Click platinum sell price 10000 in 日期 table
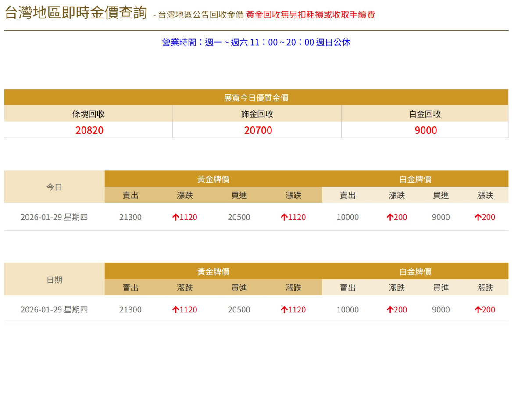532x395 pixels. point(348,310)
